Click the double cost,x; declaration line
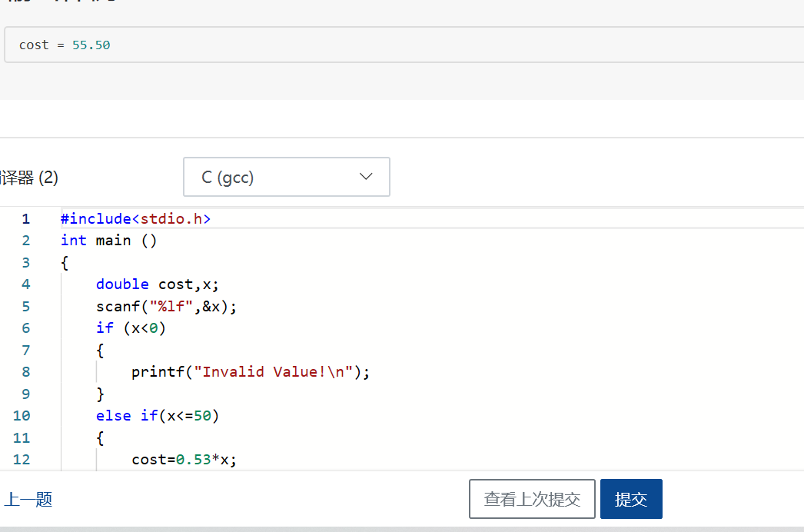The image size is (804, 532). coord(158,284)
